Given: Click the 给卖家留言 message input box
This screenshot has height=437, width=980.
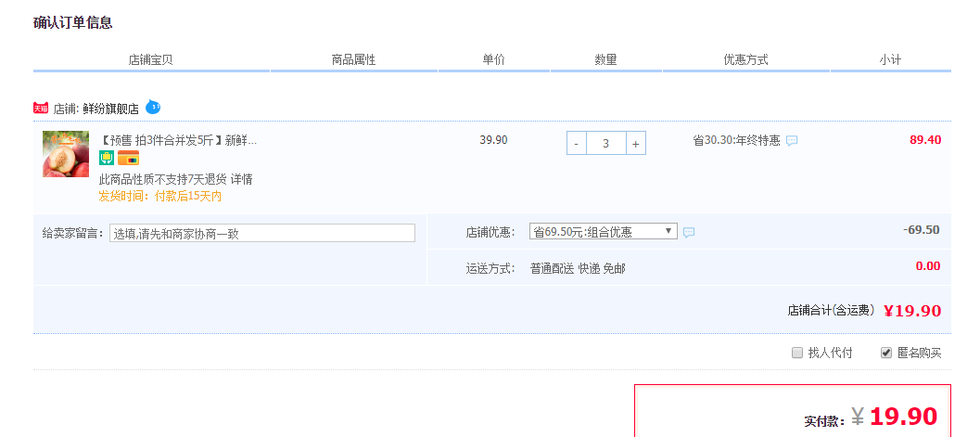Looking at the screenshot, I should coord(261,233).
